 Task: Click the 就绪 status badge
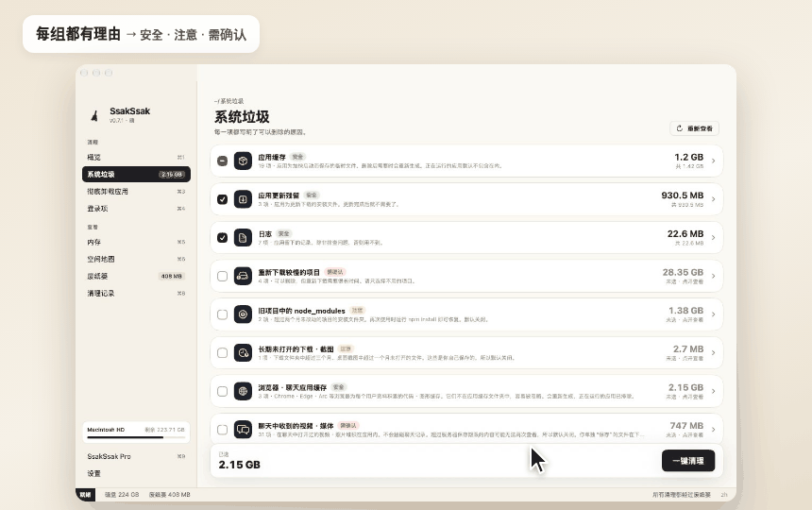tap(85, 495)
